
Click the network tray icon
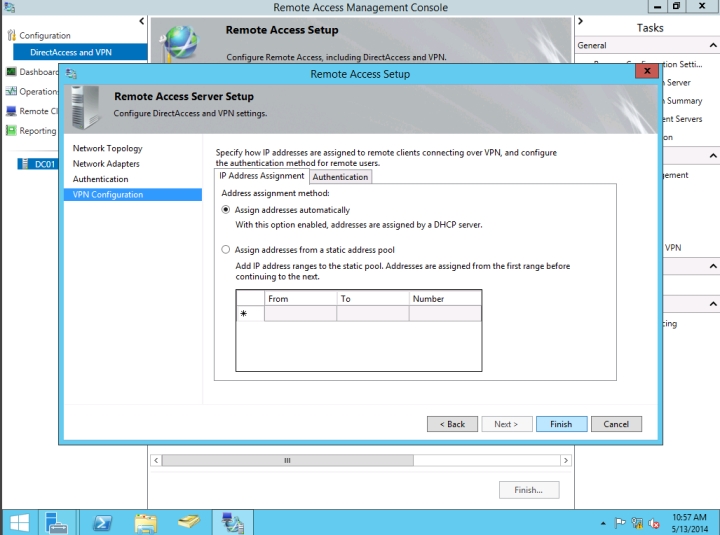click(637, 523)
